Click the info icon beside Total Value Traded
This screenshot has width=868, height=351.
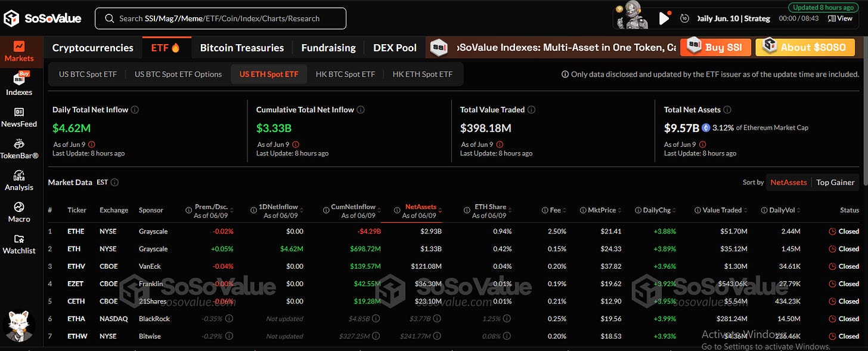(531, 110)
